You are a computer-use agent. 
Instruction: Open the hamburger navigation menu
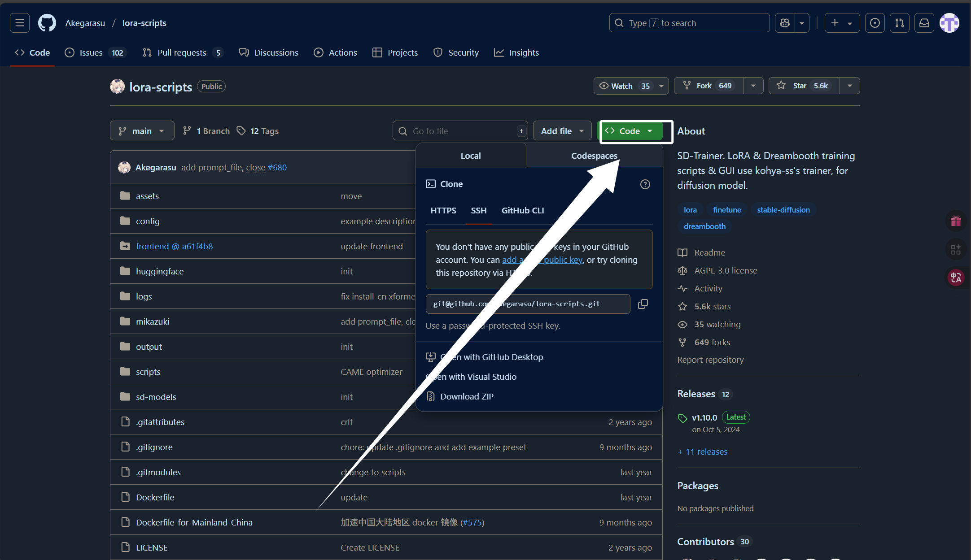tap(20, 23)
